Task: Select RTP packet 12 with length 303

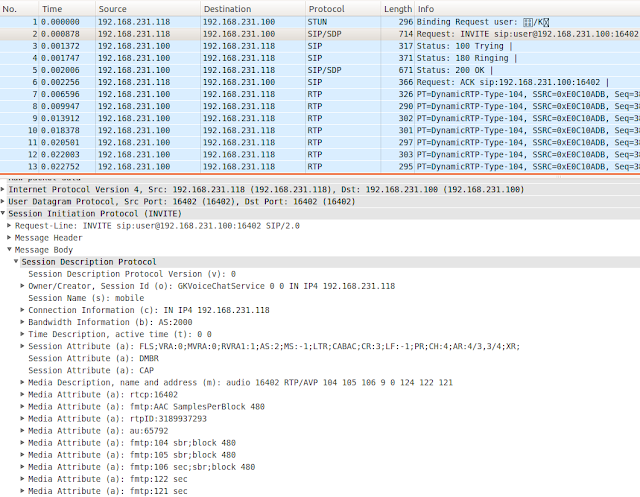Action: pos(320,154)
